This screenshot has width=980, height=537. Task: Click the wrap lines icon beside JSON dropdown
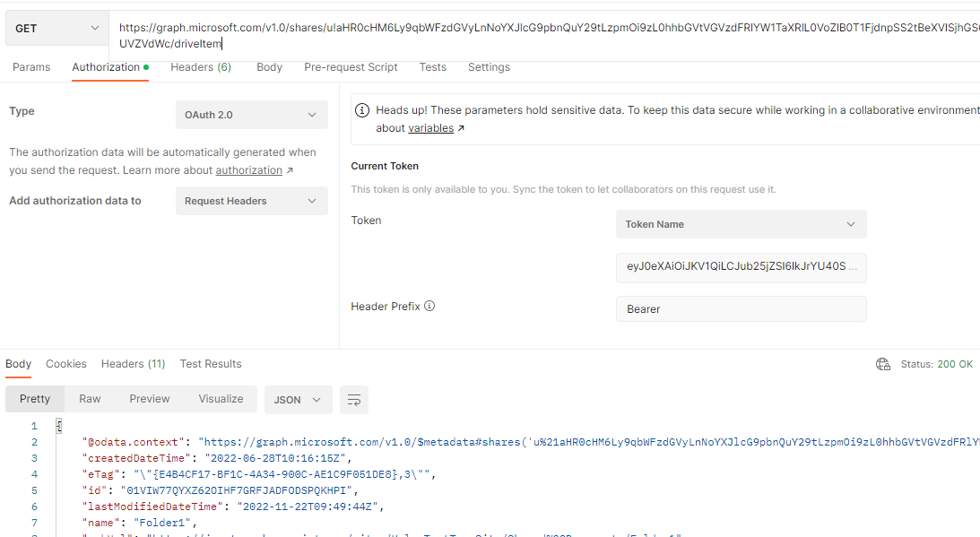click(353, 400)
